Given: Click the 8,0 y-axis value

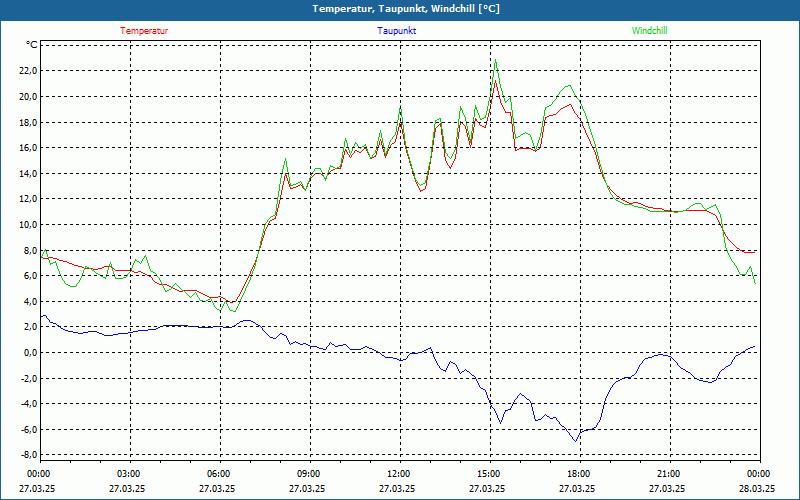Looking at the screenshot, I should coord(30,250).
